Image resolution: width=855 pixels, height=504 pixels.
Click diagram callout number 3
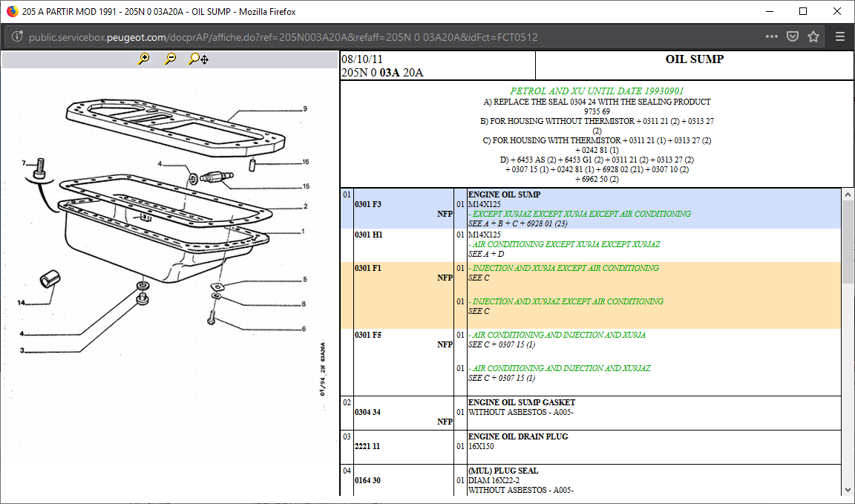pyautogui.click(x=22, y=350)
